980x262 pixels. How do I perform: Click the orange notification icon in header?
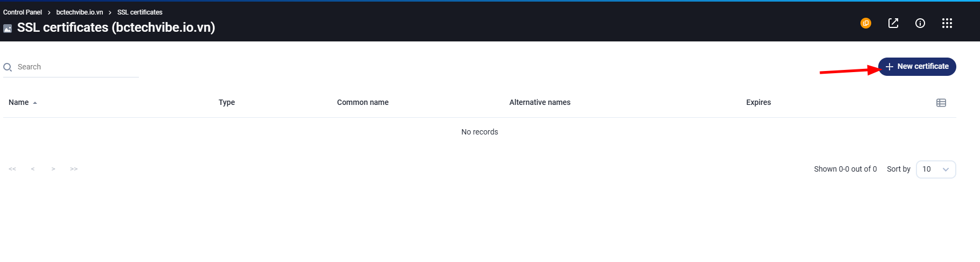click(x=866, y=23)
